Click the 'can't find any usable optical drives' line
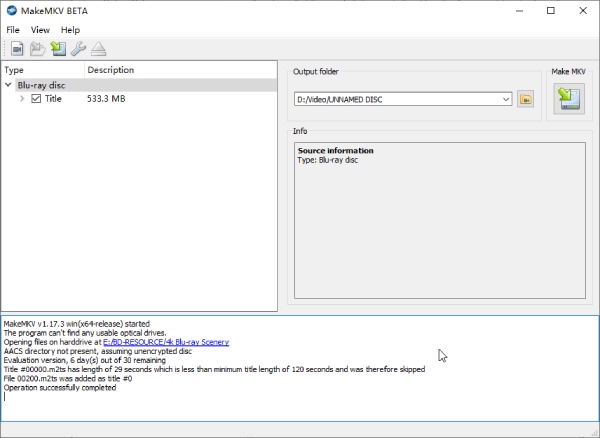The width and height of the screenshot is (600, 438). [85, 333]
